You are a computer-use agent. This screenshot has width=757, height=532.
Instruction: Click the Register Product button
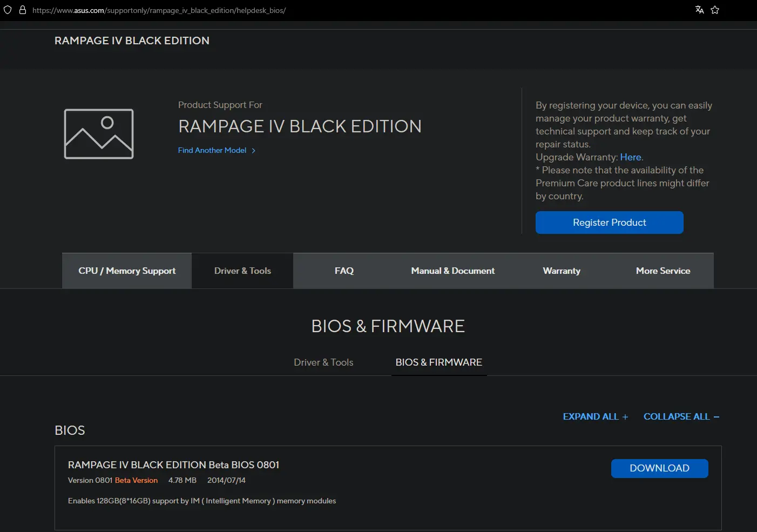[610, 223]
